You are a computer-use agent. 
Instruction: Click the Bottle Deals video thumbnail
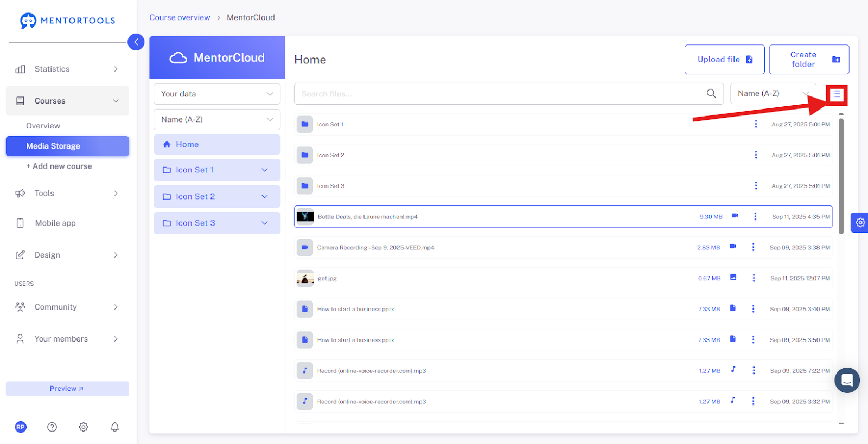(305, 217)
